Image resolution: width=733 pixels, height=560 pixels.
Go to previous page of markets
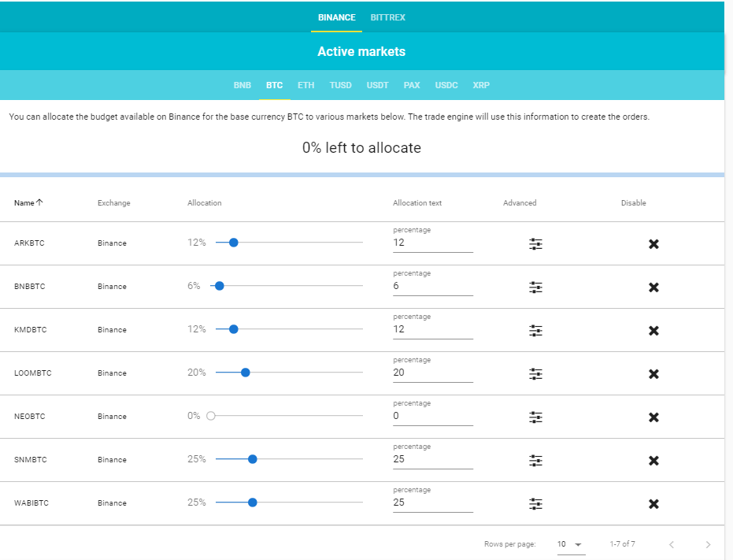click(672, 544)
